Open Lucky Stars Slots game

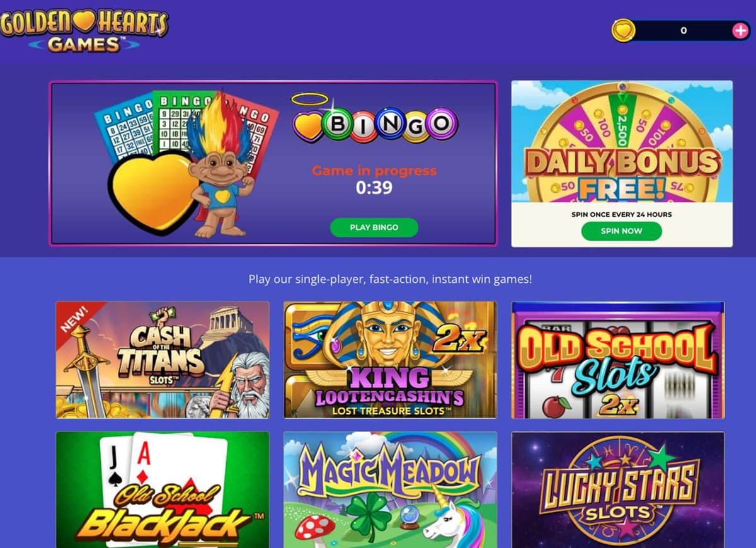(618, 490)
